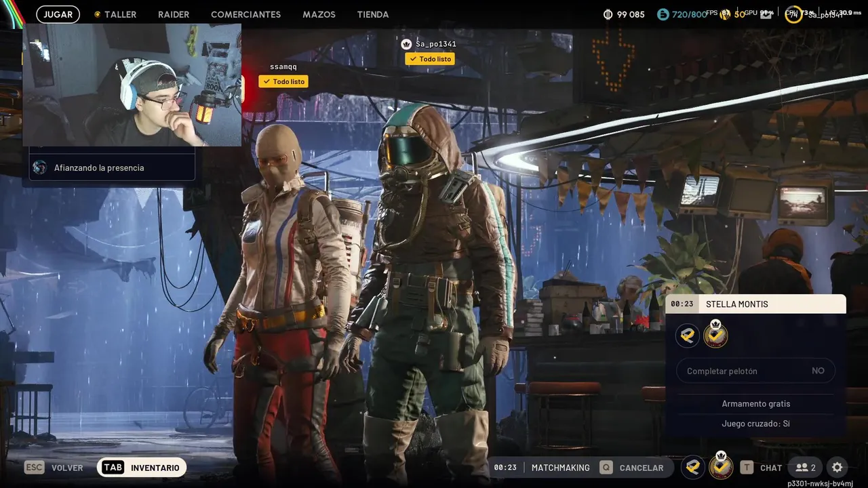The image size is (868, 488).
Task: Open the JUGAR tab
Action: [x=58, y=14]
